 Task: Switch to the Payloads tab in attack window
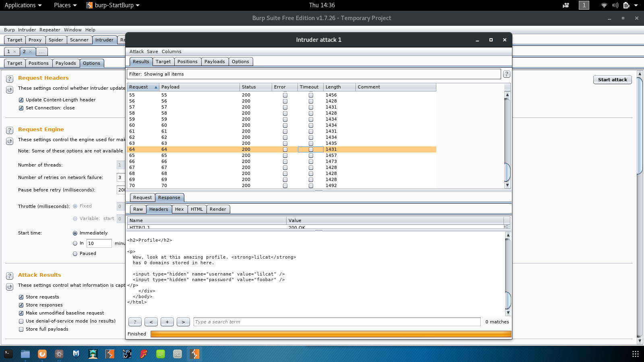point(215,62)
